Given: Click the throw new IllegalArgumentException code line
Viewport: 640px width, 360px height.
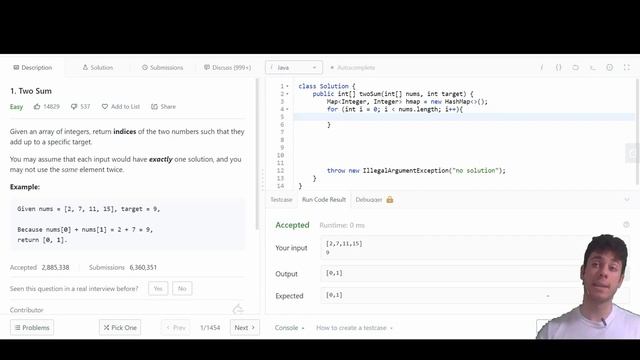Looking at the screenshot, I should click(x=416, y=171).
